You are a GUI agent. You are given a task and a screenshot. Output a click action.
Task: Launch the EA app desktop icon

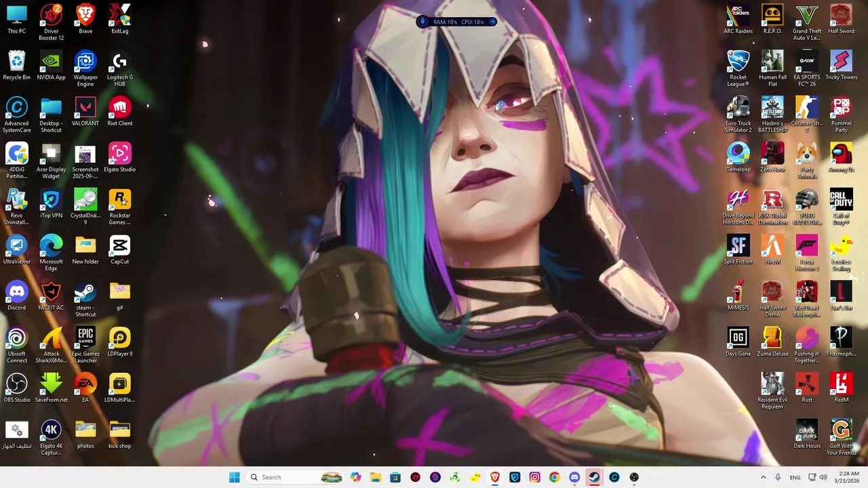pos(85,388)
